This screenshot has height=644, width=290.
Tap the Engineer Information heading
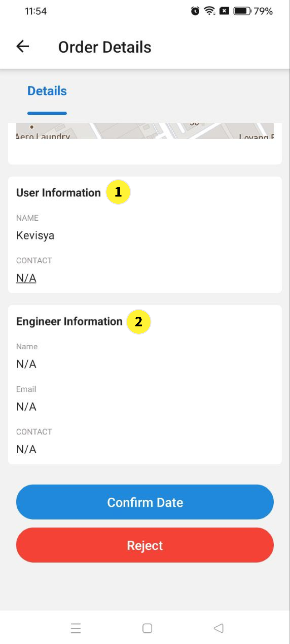coord(69,321)
